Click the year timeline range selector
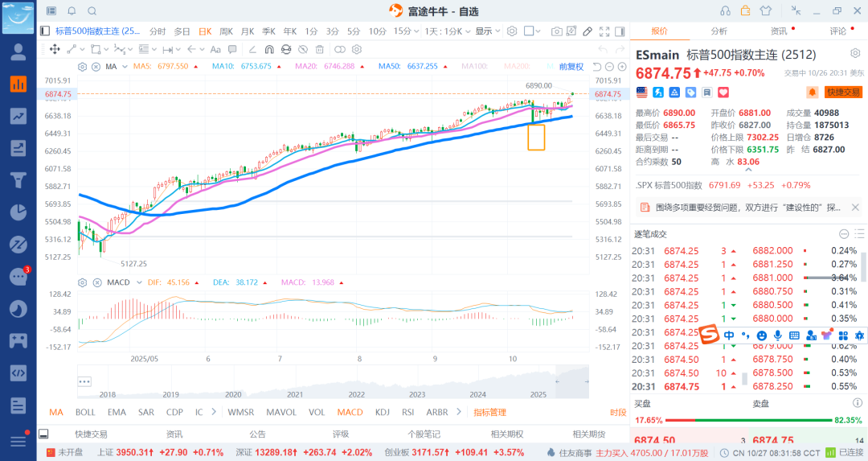 [572, 382]
